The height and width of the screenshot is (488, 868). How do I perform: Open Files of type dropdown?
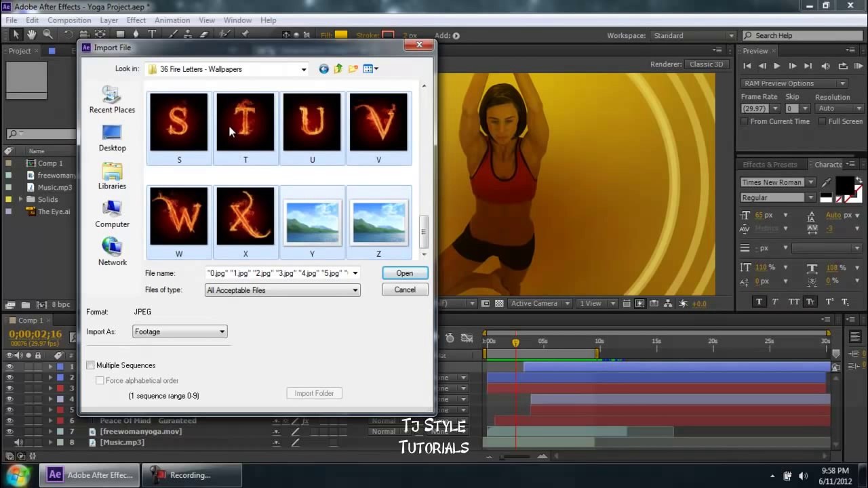pyautogui.click(x=283, y=290)
